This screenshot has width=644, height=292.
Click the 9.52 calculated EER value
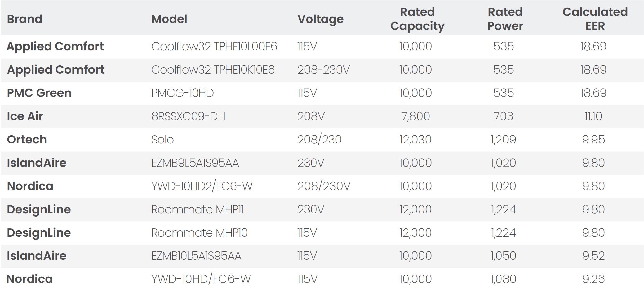[593, 256]
